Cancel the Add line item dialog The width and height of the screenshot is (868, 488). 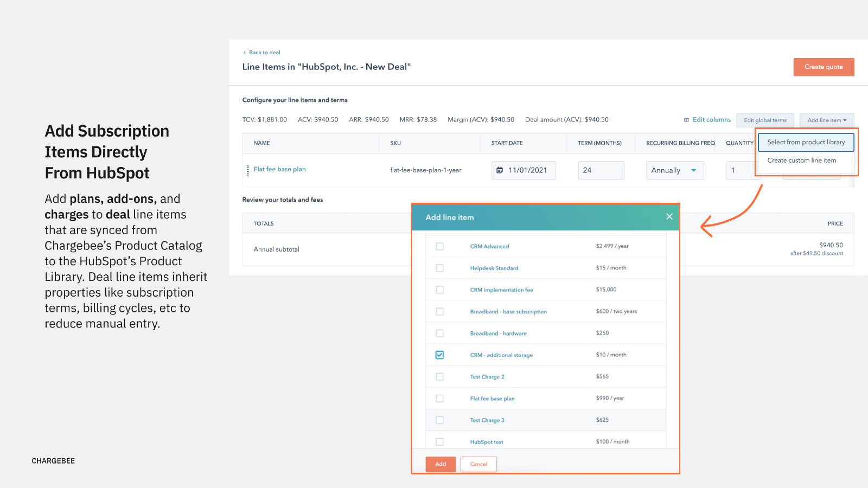478,464
